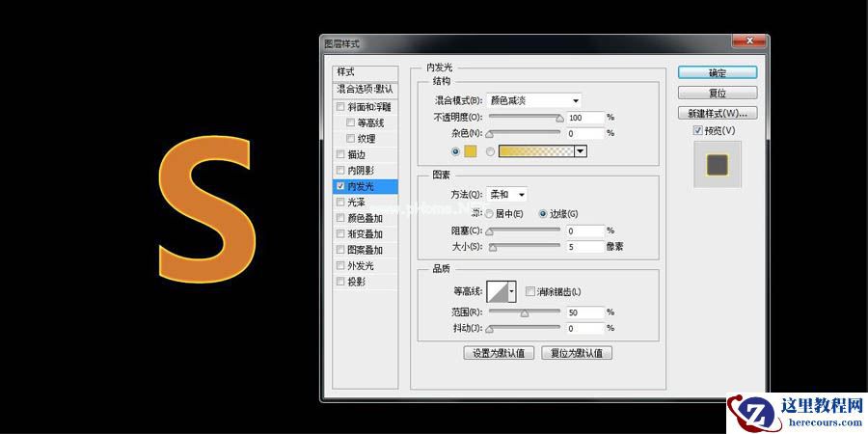Click the 范围 slider track

[524, 312]
